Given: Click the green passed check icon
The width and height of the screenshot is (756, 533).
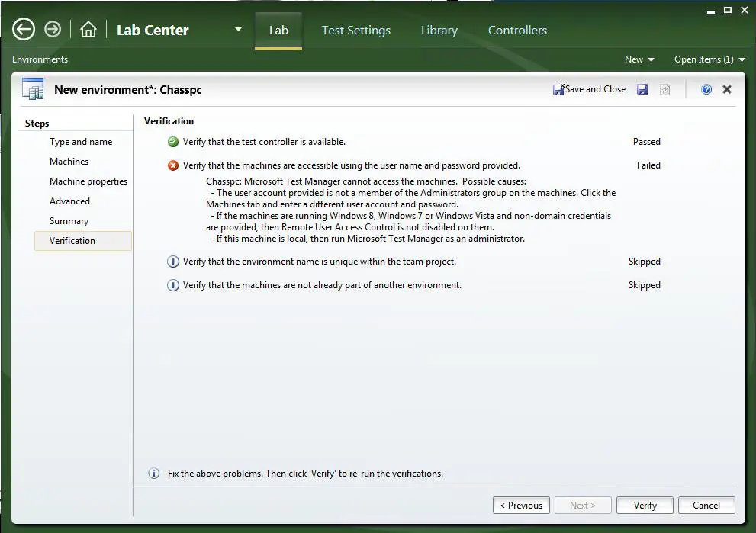Looking at the screenshot, I should pos(173,142).
